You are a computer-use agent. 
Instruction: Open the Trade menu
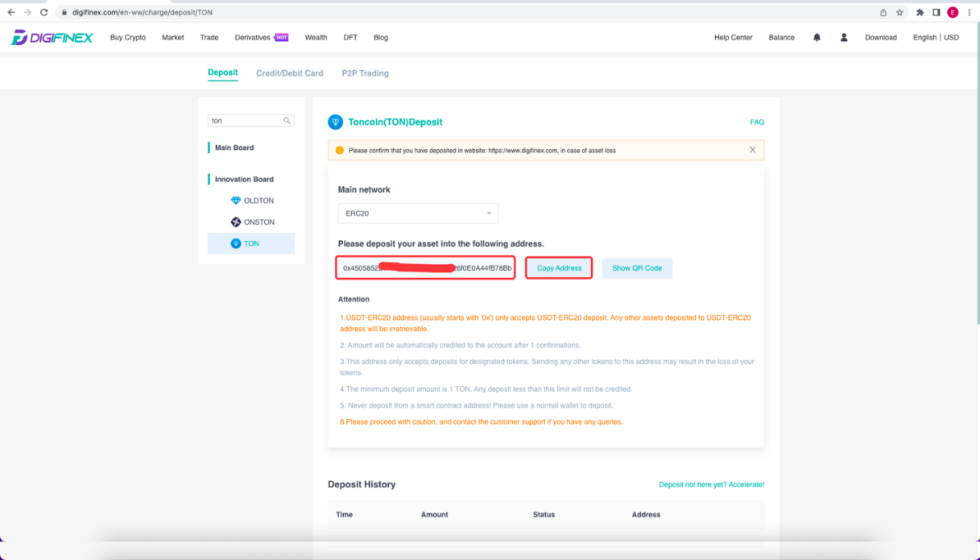[209, 37]
